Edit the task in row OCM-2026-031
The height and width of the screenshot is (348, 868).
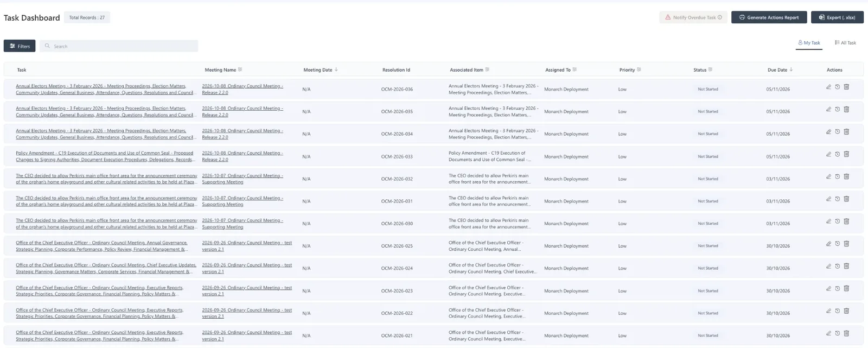click(x=828, y=199)
